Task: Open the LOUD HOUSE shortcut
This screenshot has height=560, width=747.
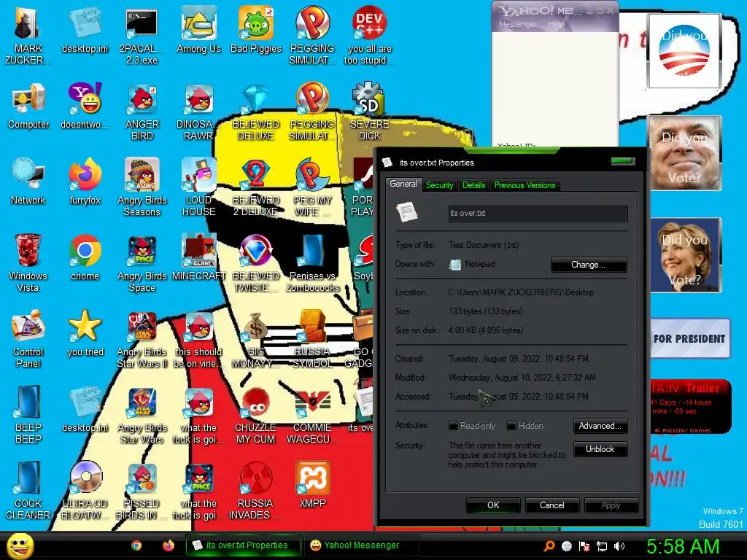Action: (x=198, y=175)
